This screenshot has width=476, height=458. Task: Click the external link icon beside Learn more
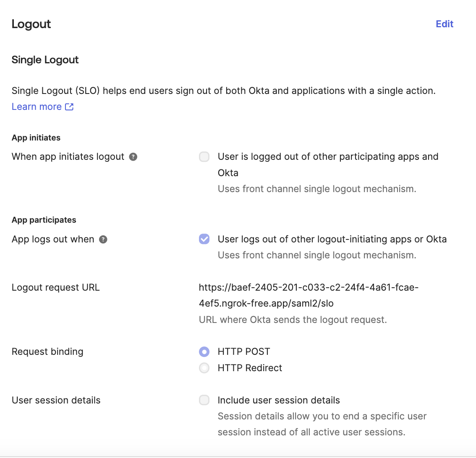pos(69,107)
